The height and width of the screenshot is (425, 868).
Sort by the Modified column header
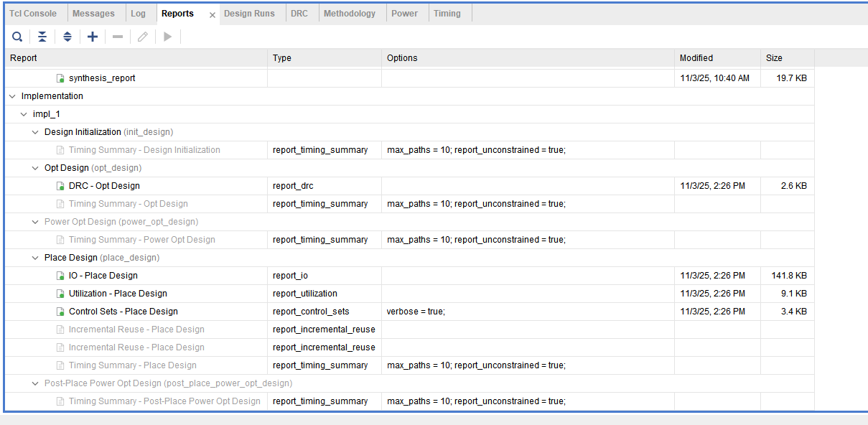tap(717, 58)
